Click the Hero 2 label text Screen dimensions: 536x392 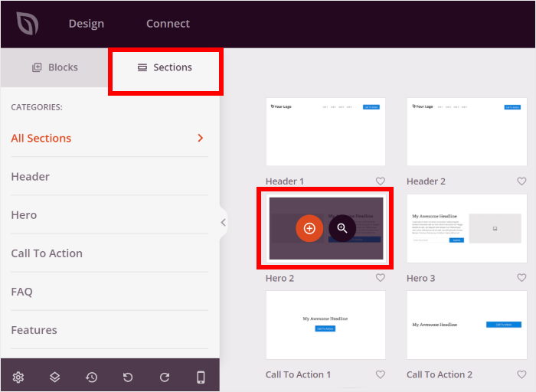point(279,278)
